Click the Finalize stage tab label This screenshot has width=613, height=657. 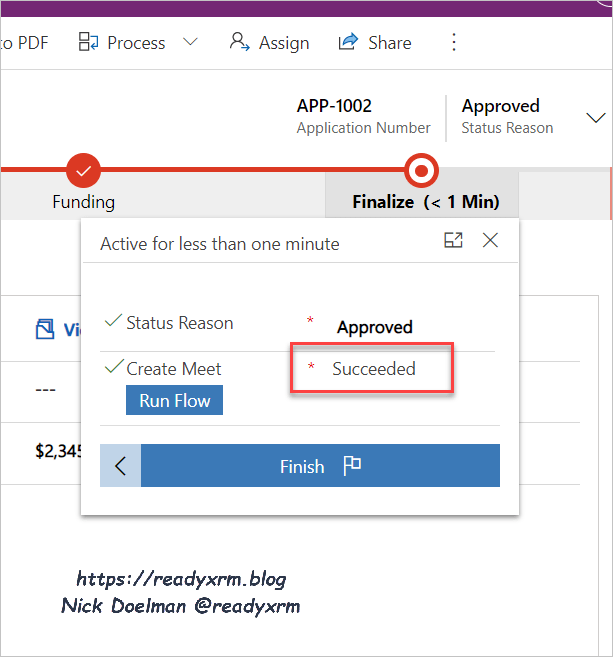pyautogui.click(x=425, y=201)
